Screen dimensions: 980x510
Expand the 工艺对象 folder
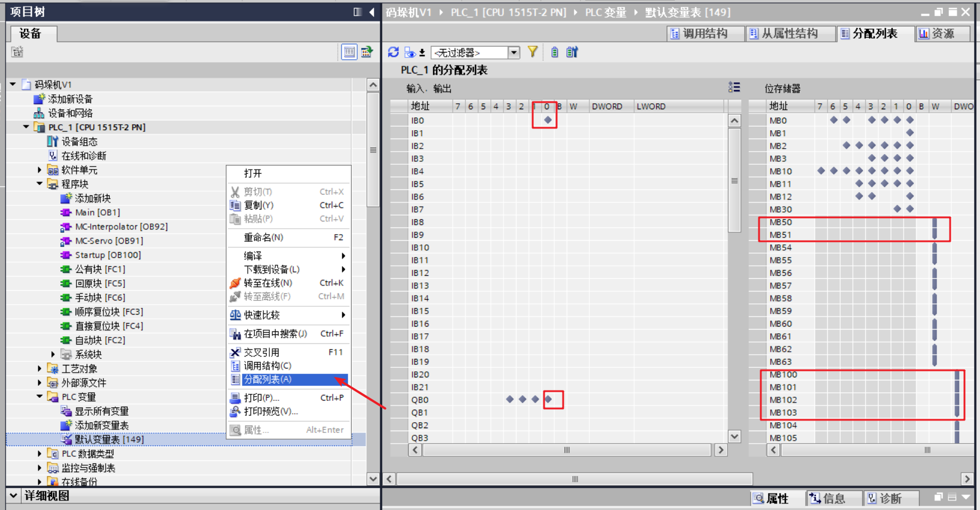coord(40,369)
